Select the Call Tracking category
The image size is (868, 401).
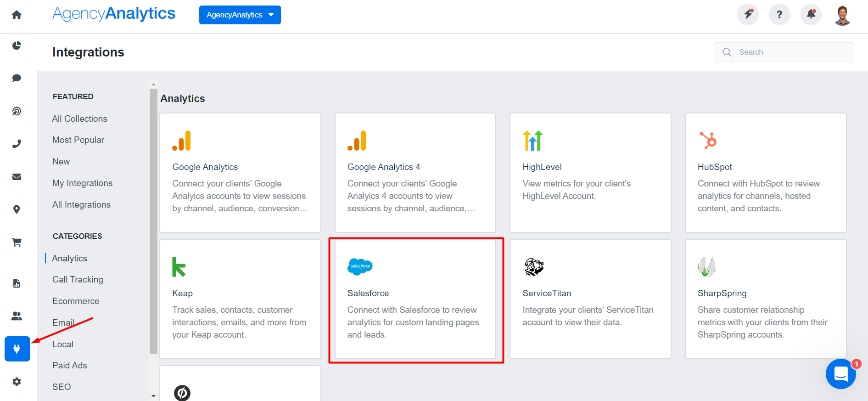point(78,280)
